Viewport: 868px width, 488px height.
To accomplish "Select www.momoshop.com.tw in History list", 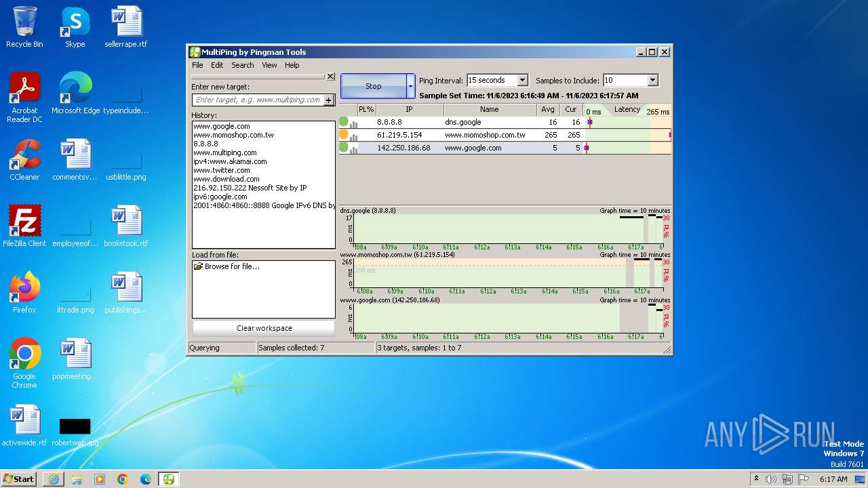I will pyautogui.click(x=233, y=135).
